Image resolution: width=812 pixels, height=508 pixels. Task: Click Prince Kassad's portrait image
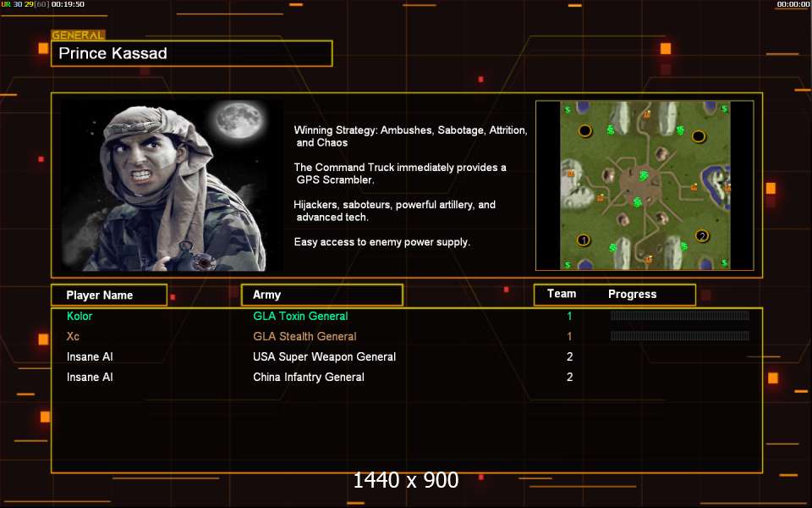(x=172, y=185)
